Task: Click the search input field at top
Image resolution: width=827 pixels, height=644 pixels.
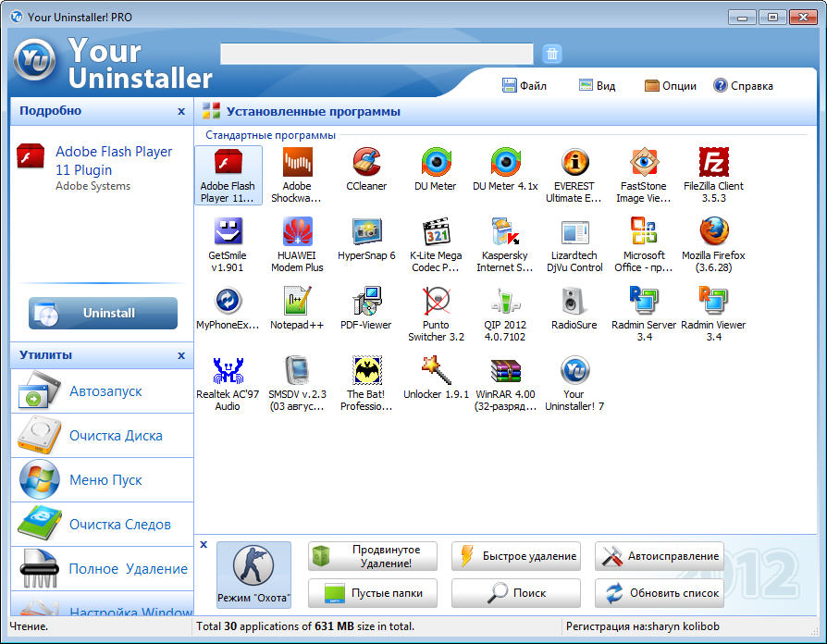Action: 376,54
